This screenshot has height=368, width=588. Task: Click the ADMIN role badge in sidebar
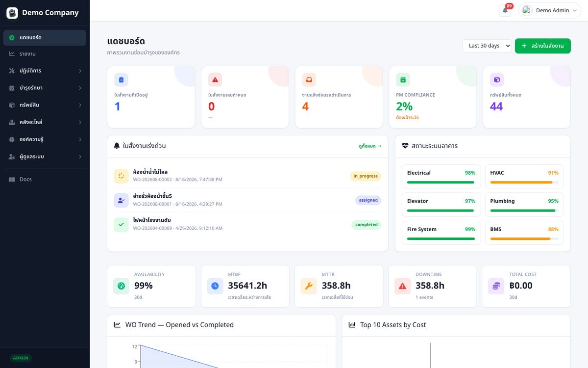pos(21,358)
